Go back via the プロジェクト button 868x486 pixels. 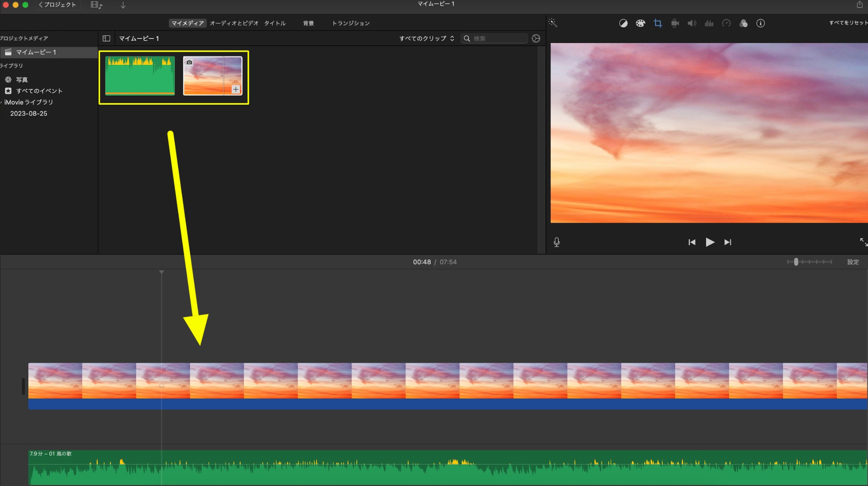[57, 5]
